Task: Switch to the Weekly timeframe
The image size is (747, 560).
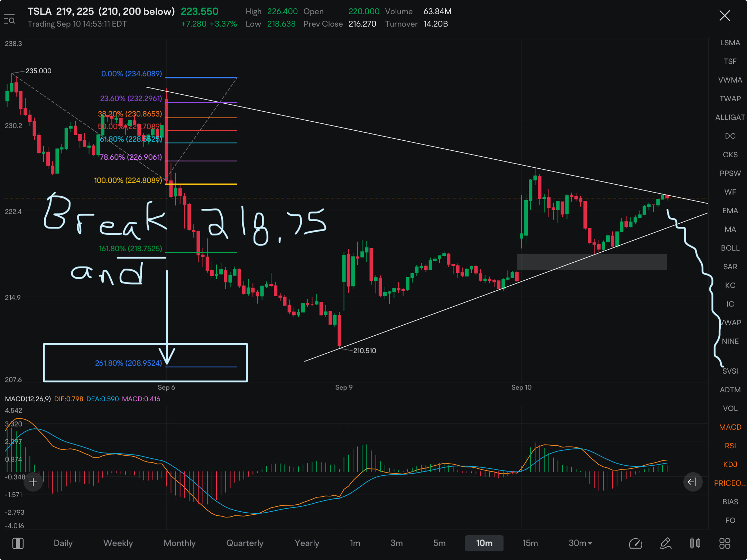Action: (118, 543)
